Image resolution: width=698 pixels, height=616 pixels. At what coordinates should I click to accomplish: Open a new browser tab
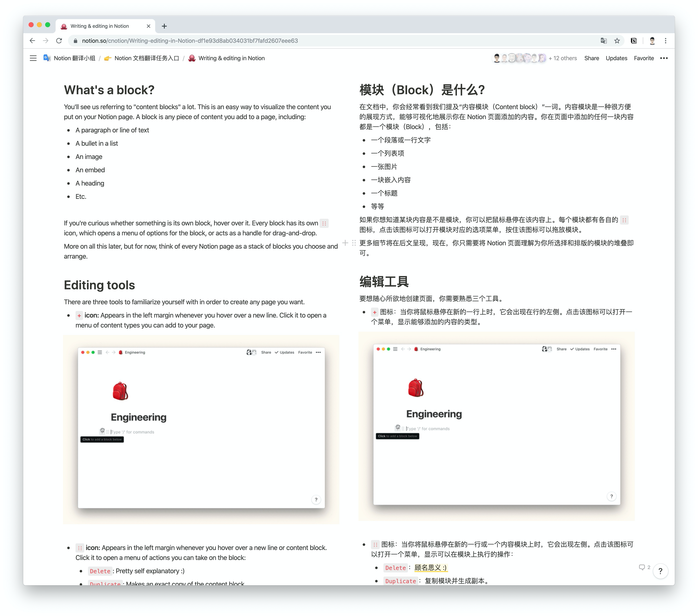(164, 26)
